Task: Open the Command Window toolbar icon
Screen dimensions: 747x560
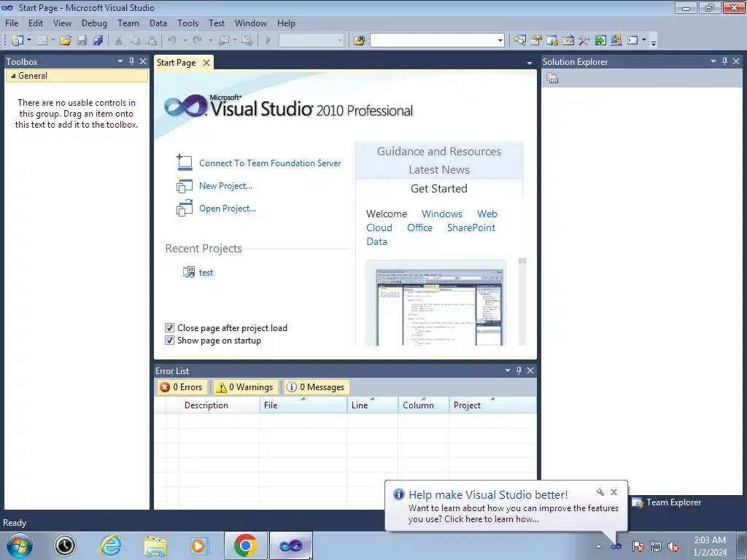Action: point(632,41)
